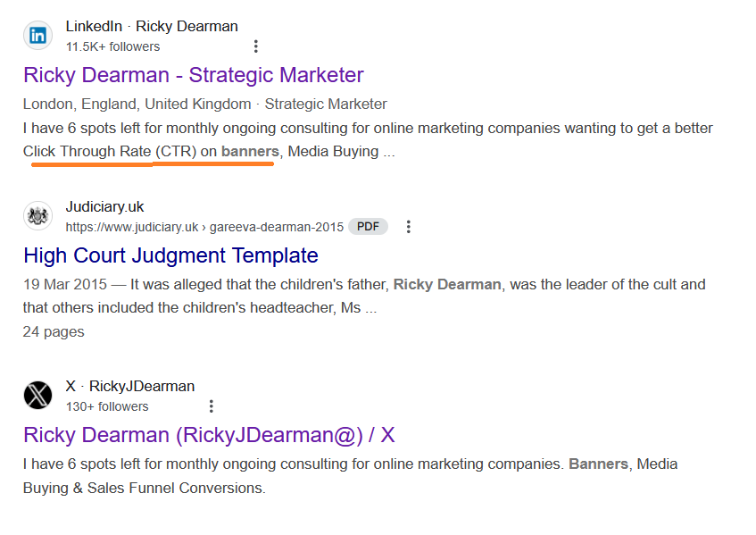This screenshot has width=756, height=535.
Task: Click the X · RickyJDearman source name
Action: click(130, 386)
